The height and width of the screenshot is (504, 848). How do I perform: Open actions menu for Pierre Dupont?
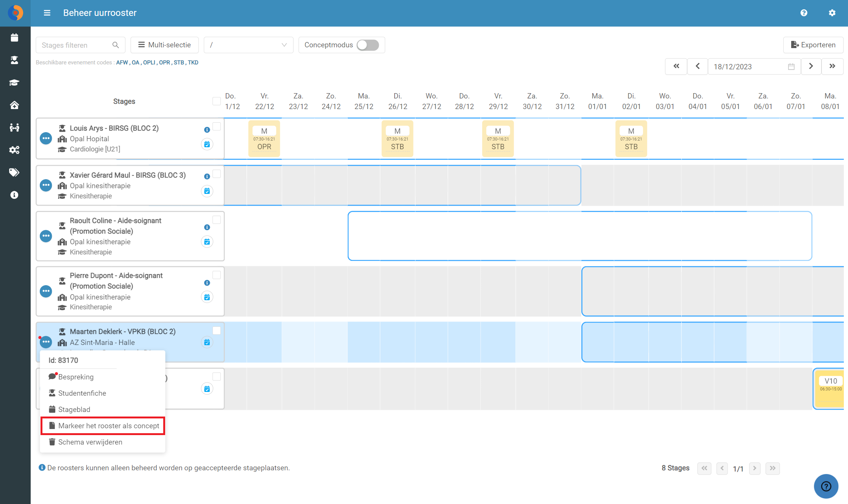[46, 291]
